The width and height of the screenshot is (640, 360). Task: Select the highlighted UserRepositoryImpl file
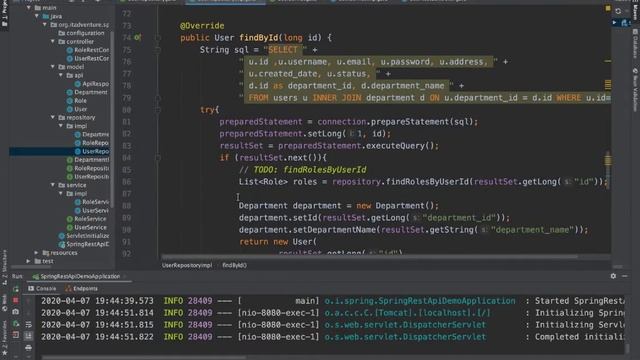[x=92, y=151]
